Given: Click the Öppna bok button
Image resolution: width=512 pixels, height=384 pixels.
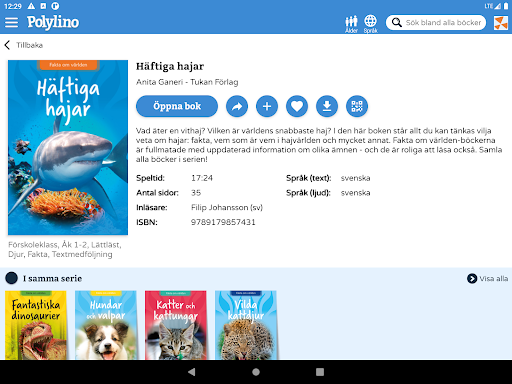Looking at the screenshot, I should (177, 106).
